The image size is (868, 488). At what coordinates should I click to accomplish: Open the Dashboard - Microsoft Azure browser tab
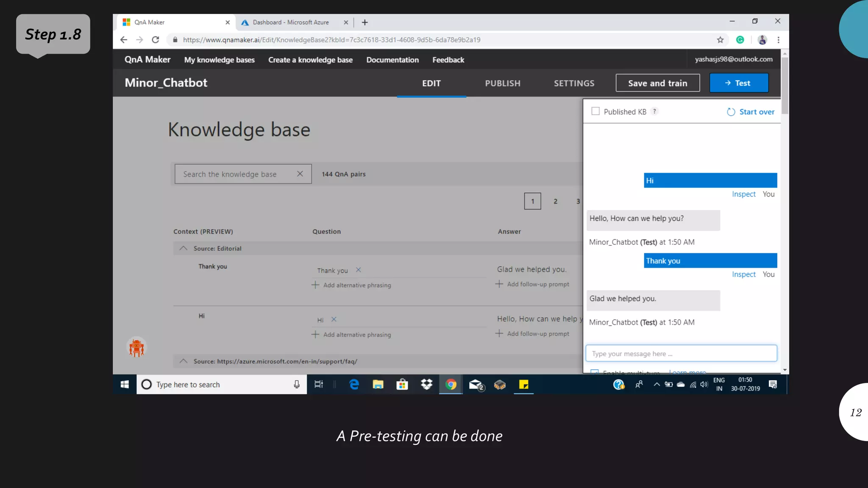[x=291, y=22]
